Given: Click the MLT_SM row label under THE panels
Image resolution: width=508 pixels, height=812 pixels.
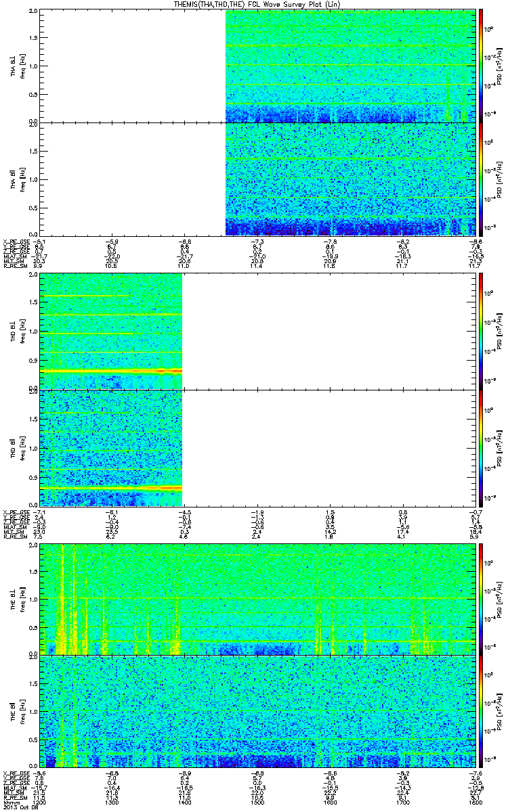Looking at the screenshot, I should pos(13,794).
